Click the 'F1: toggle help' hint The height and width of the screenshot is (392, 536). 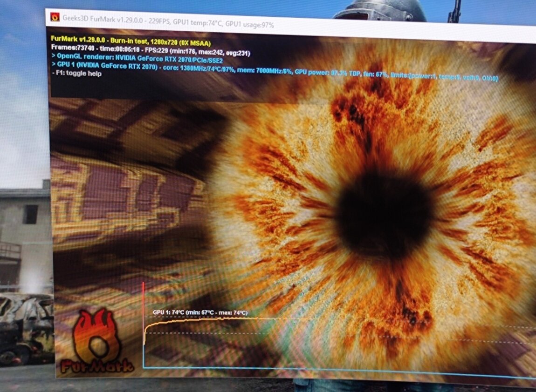(x=76, y=74)
